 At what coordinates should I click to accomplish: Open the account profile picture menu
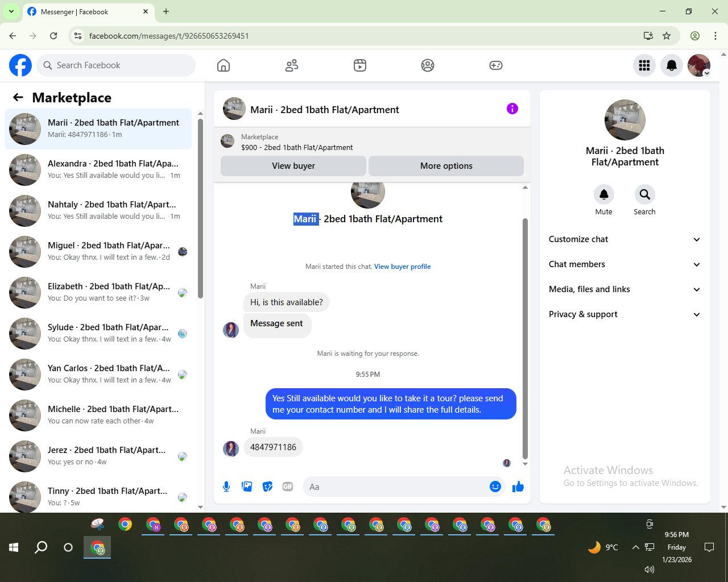pyautogui.click(x=699, y=65)
